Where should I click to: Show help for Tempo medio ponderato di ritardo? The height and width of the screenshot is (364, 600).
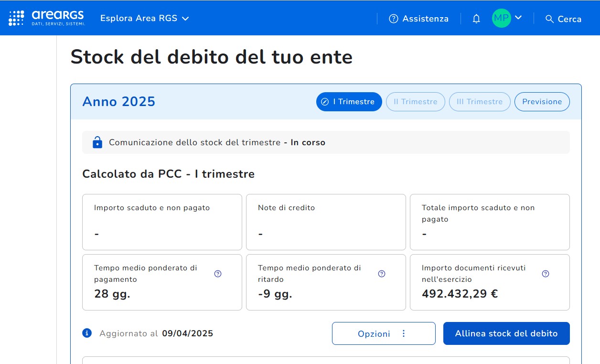pos(382,274)
